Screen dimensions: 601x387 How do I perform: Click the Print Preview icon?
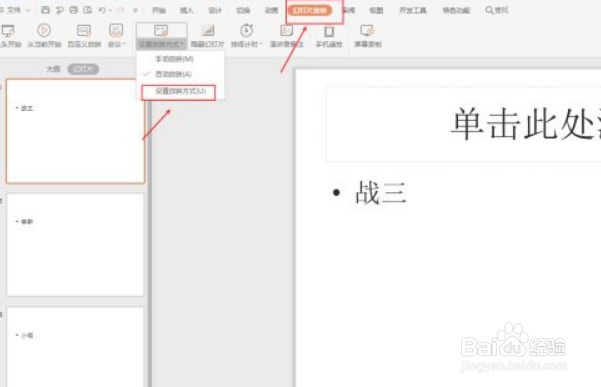click(x=88, y=10)
